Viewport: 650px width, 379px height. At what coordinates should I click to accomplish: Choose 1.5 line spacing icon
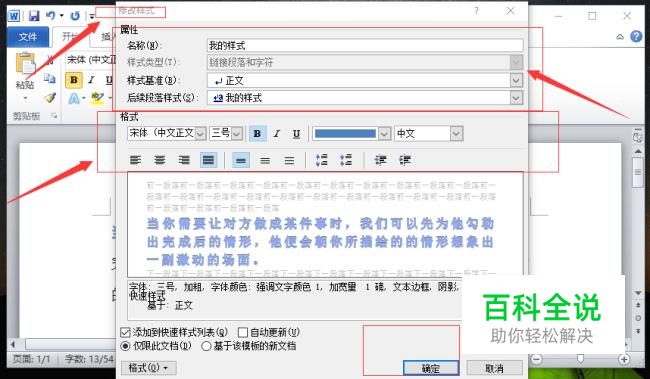[x=265, y=160]
